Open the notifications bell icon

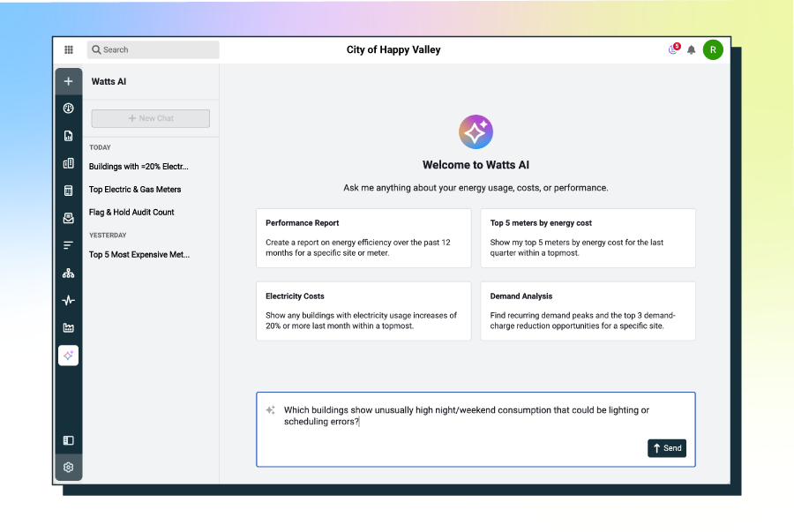692,49
